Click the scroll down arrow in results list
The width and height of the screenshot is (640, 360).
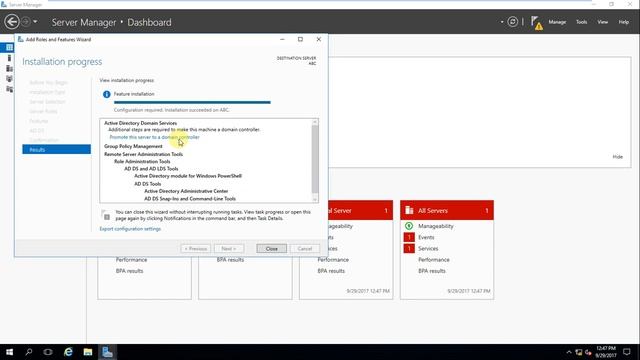click(315, 199)
